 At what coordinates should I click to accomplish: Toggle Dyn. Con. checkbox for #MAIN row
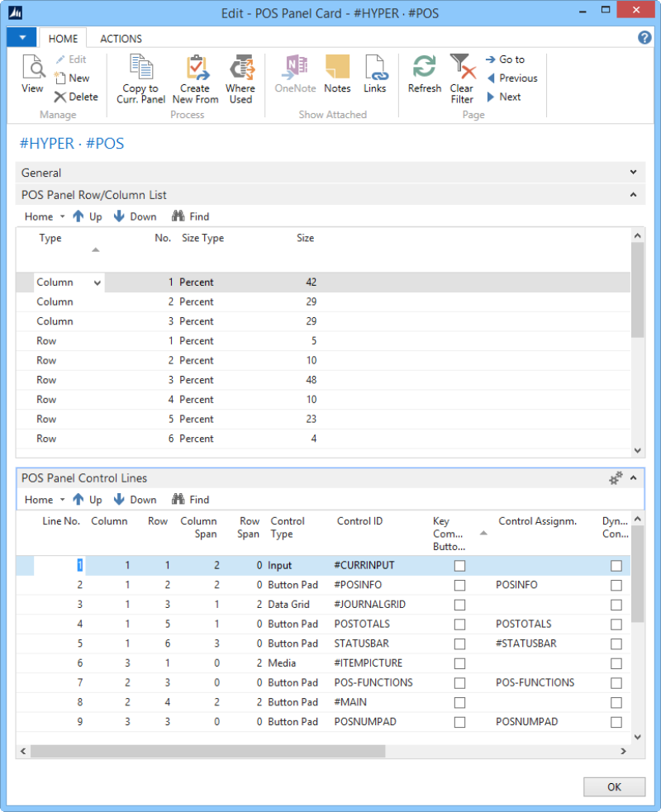click(616, 703)
